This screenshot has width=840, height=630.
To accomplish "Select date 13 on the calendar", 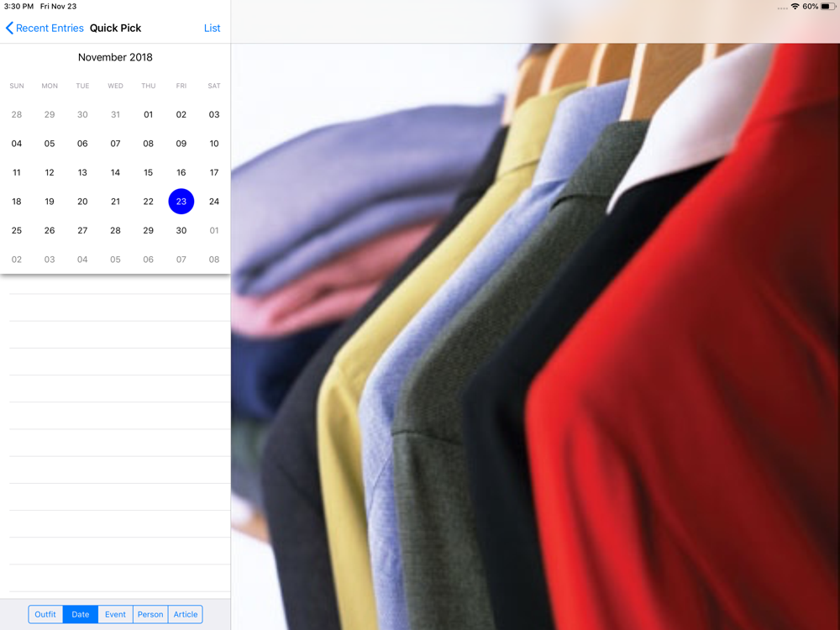I will (x=82, y=172).
